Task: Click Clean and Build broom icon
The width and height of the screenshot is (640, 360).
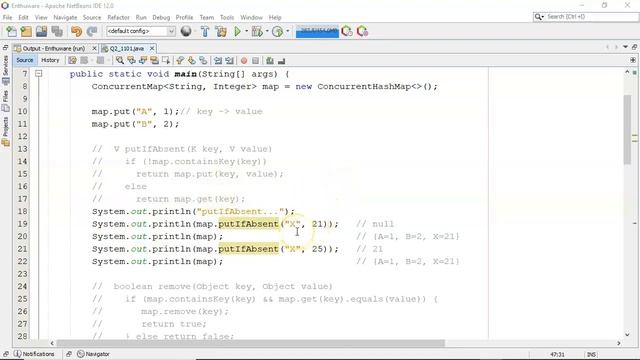Action: tap(221, 31)
